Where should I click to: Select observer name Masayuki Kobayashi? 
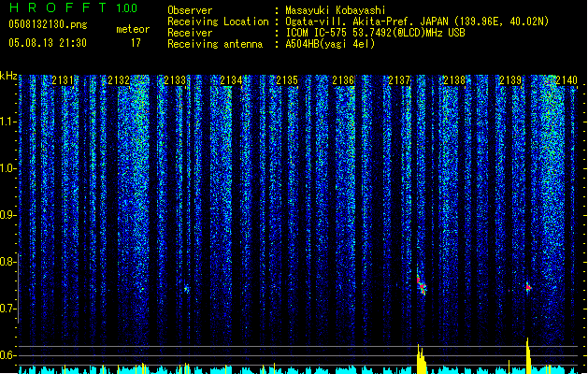click(x=336, y=10)
